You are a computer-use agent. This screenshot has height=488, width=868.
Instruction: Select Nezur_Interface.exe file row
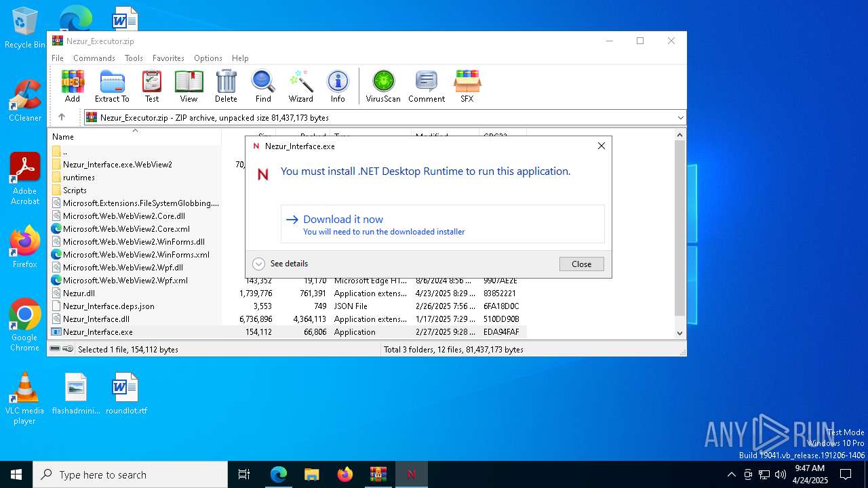tap(288, 331)
